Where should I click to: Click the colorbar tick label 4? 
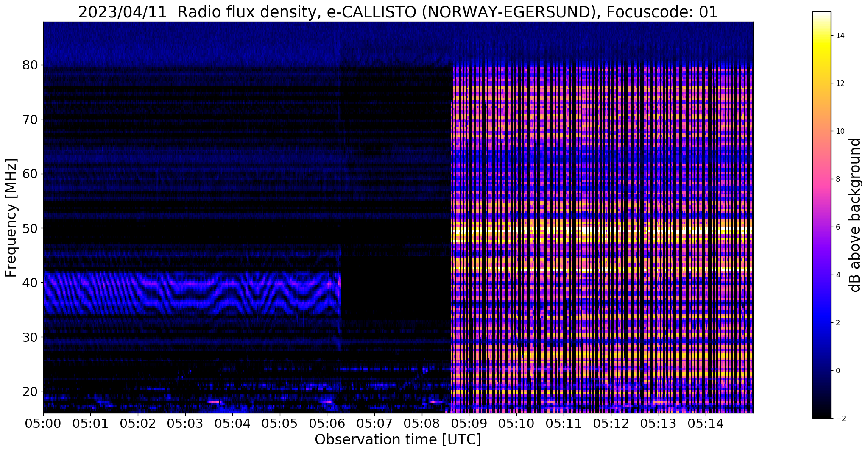click(837, 275)
